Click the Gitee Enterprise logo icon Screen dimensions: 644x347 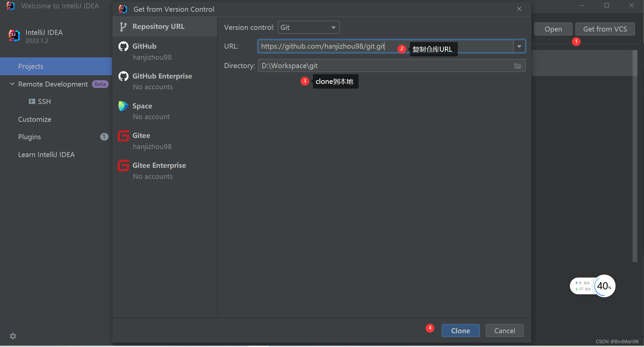[123, 165]
